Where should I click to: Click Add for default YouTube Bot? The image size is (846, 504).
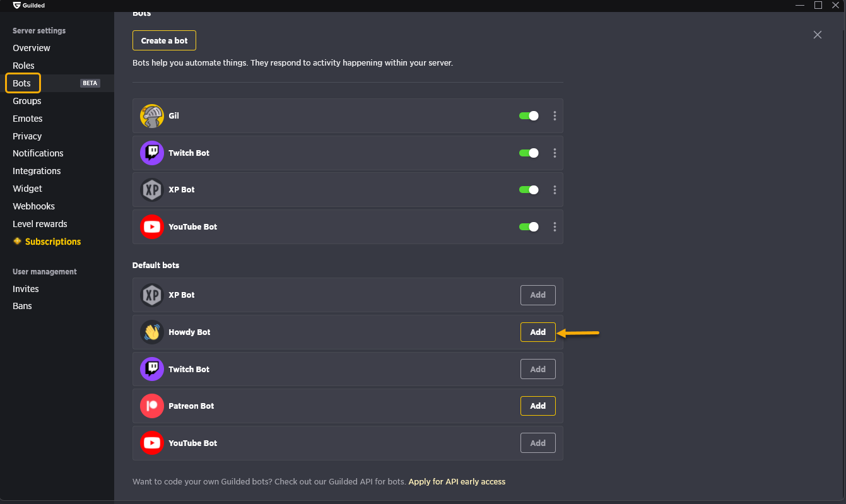pyautogui.click(x=538, y=443)
